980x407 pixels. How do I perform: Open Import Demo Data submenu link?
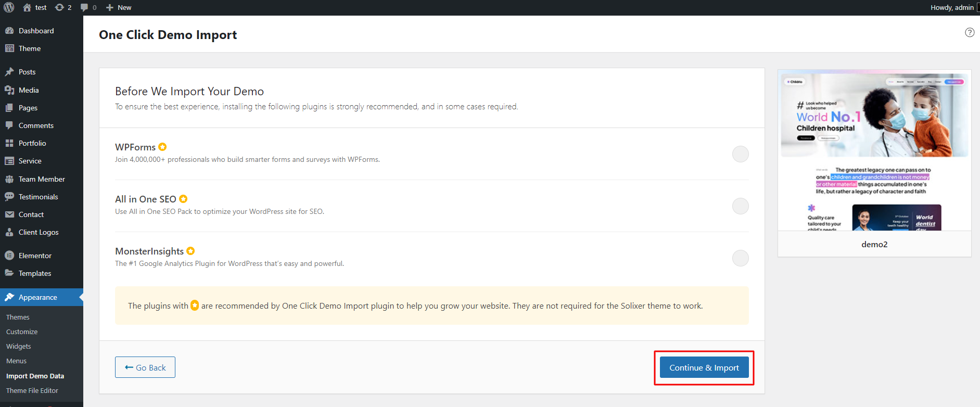[35, 376]
